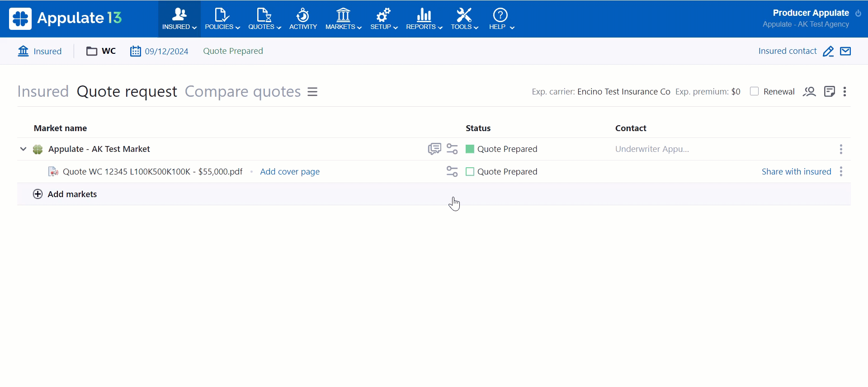The image size is (868, 387).
Task: Open hamburger menu next to Compare quotes
Action: [x=312, y=92]
